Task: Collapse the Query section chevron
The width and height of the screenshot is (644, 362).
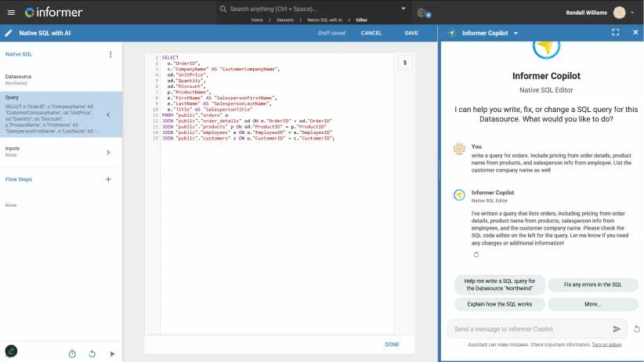Action: click(108, 114)
